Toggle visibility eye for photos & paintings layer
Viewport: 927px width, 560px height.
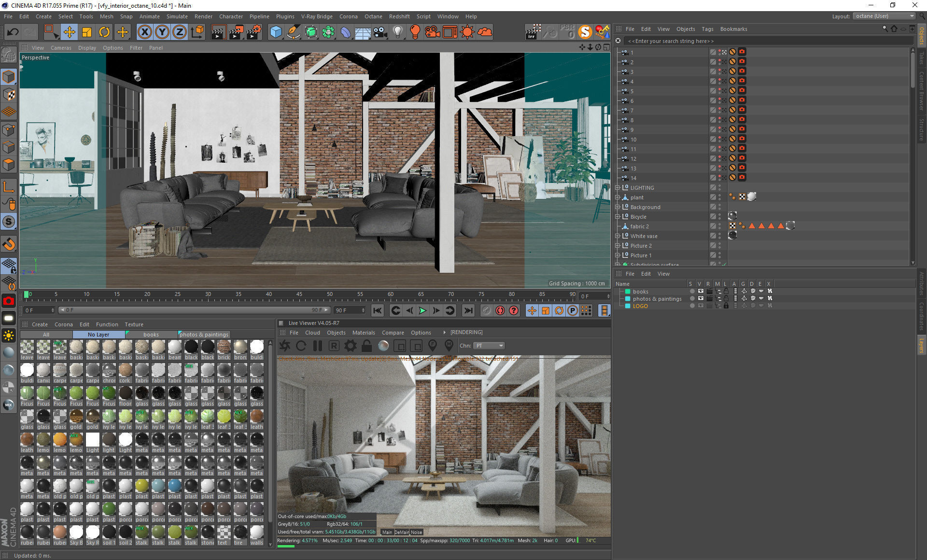[x=700, y=298]
